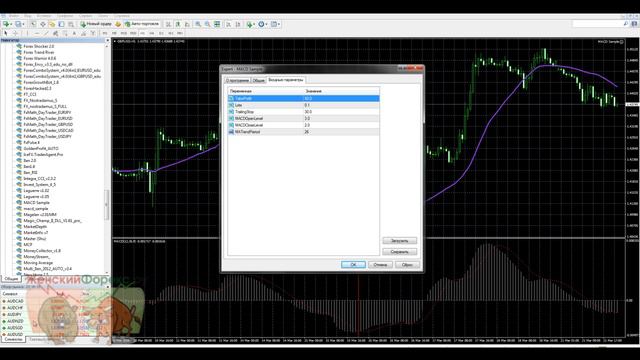Select the MACDCloseLevel parameter row
This screenshot has width=640, height=360.
point(303,125)
